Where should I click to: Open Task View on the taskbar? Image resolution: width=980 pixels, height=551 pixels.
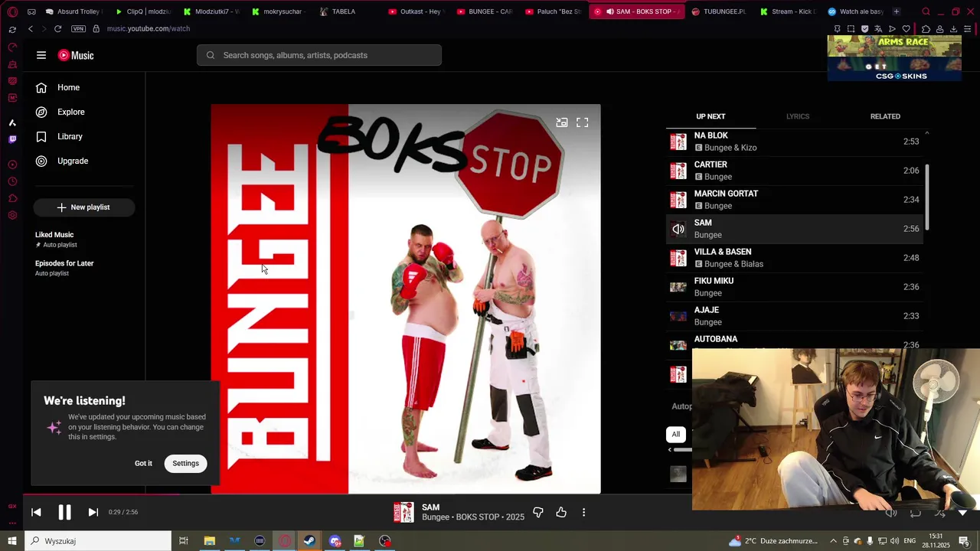(184, 541)
